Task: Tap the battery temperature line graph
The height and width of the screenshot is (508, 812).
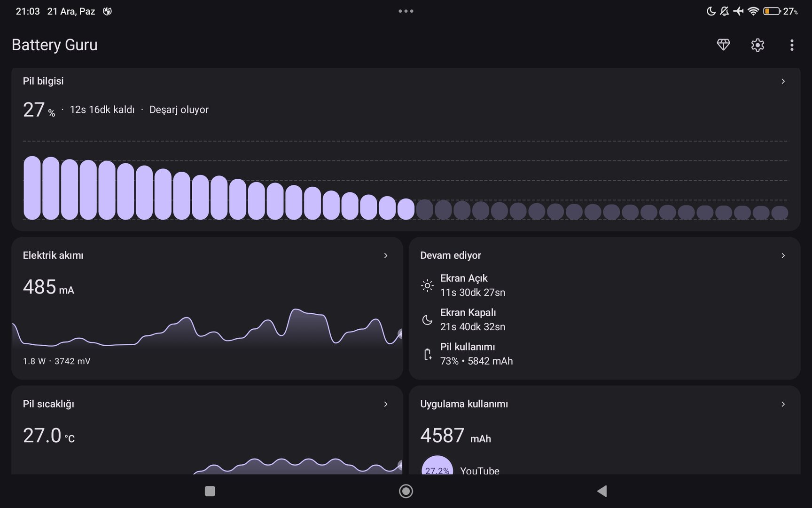Action: (x=298, y=465)
